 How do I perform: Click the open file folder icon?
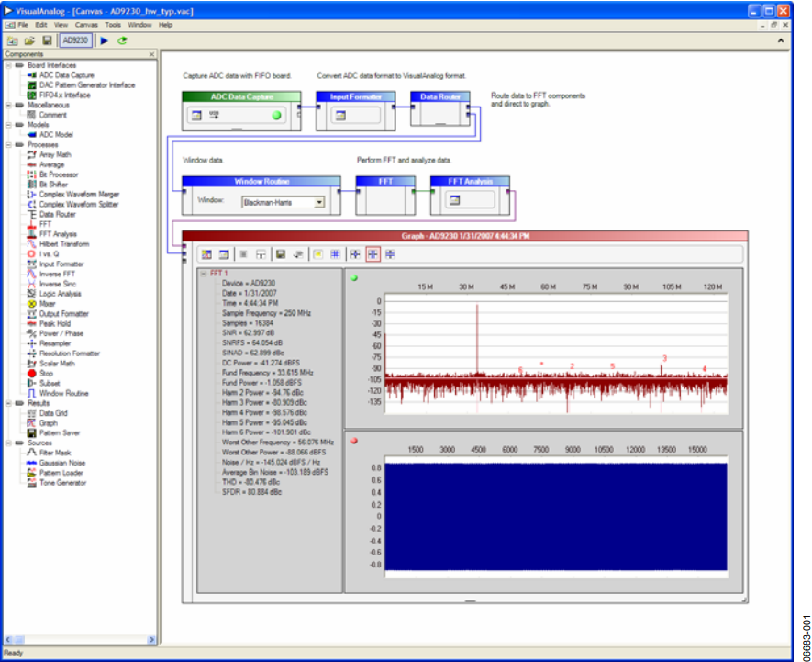pyautogui.click(x=29, y=40)
